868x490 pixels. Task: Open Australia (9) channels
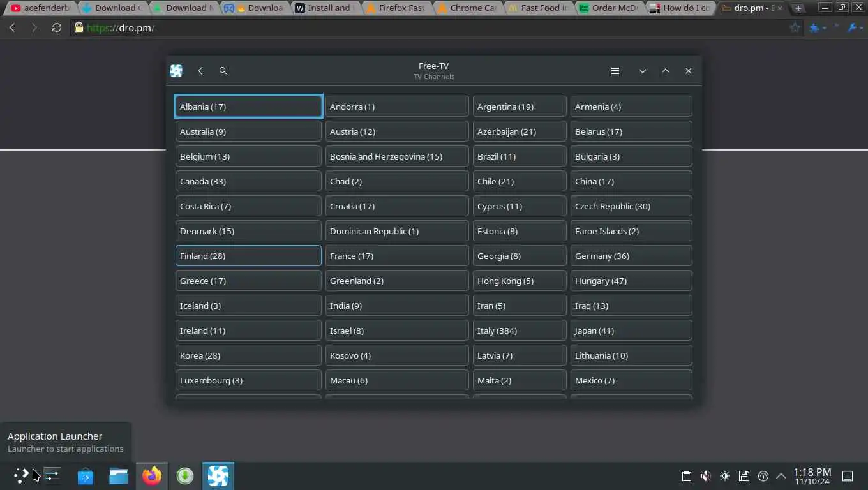[x=248, y=131]
